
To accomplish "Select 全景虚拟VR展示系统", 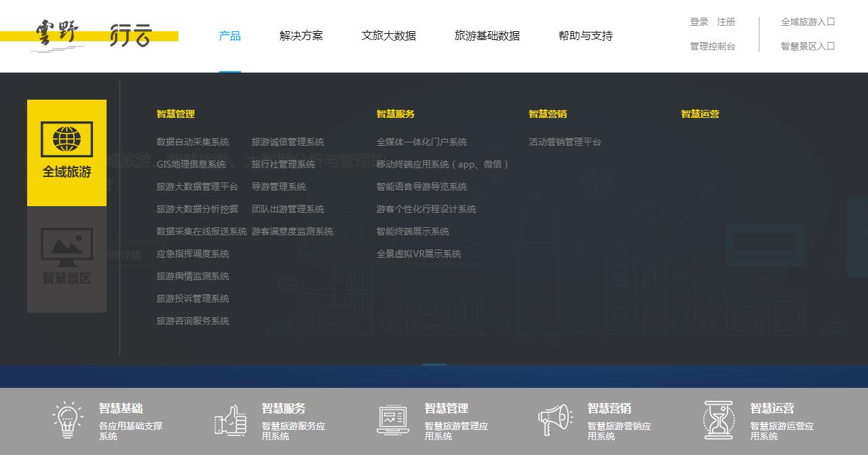I will point(419,254).
